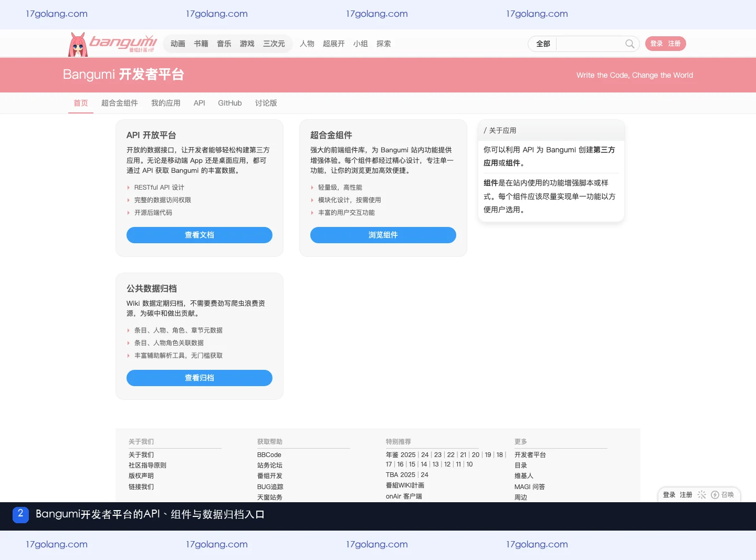This screenshot has height=560, width=756.
Task: Open the TBA 2025 link
Action: (x=400, y=475)
